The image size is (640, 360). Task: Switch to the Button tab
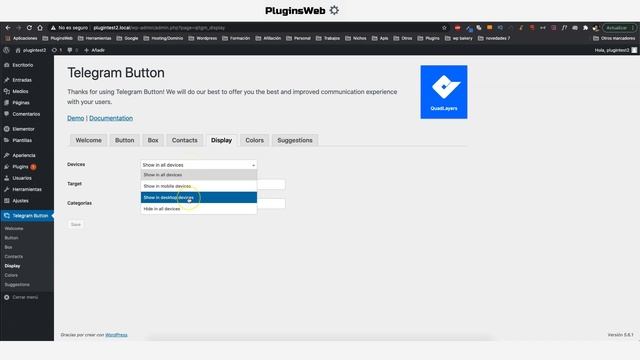coord(124,140)
